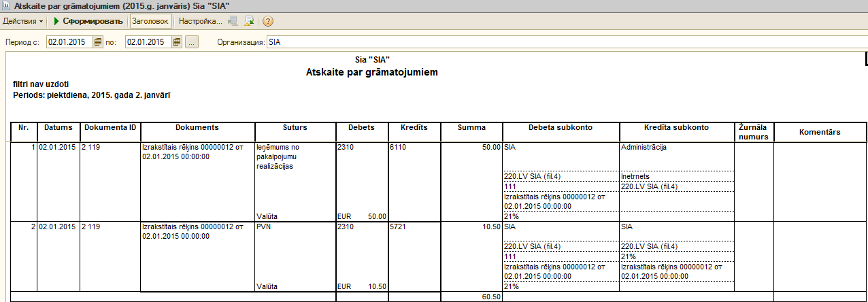Click the Dokuments column header
This screenshot has width=868, height=302.
click(197, 127)
